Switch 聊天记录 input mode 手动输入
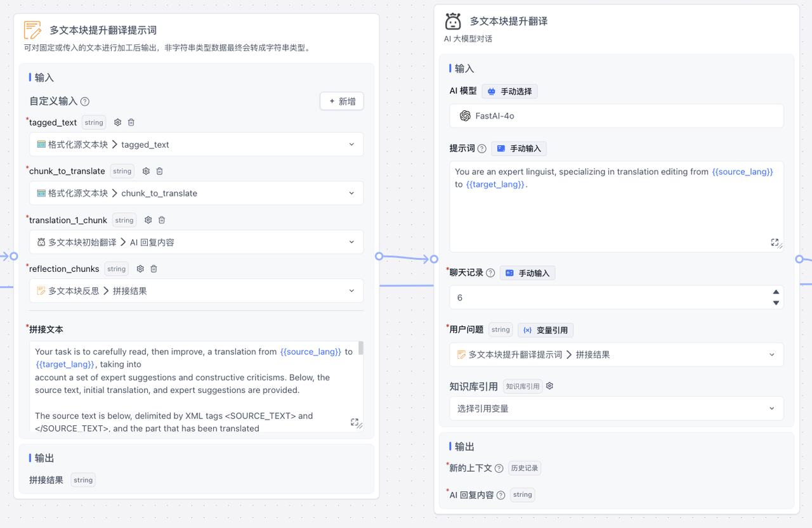The height and width of the screenshot is (528, 812). (528, 273)
